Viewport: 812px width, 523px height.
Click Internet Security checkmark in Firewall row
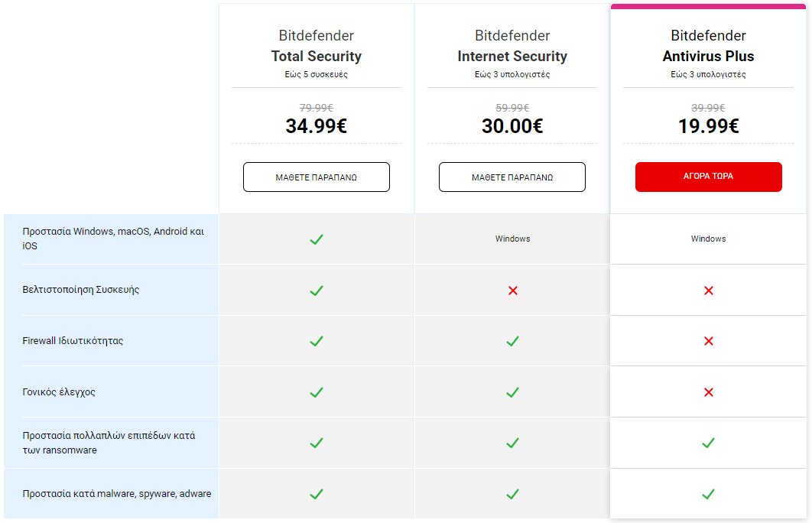click(512, 341)
